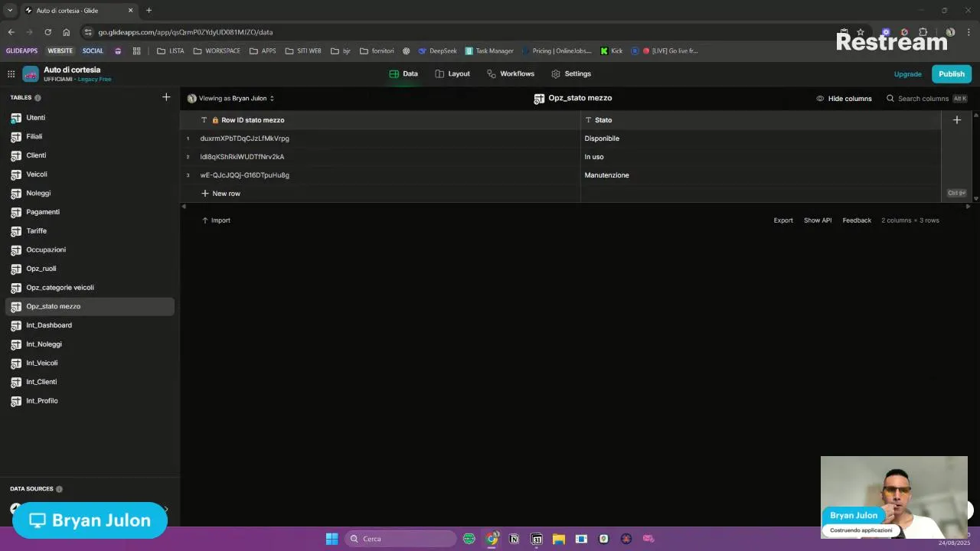Go back in browser history
The image size is (980, 551).
[x=11, y=32]
